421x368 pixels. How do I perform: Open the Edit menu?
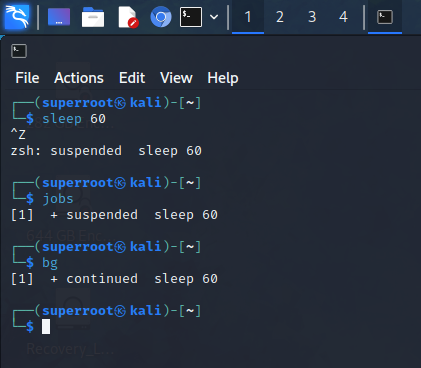[x=132, y=78]
